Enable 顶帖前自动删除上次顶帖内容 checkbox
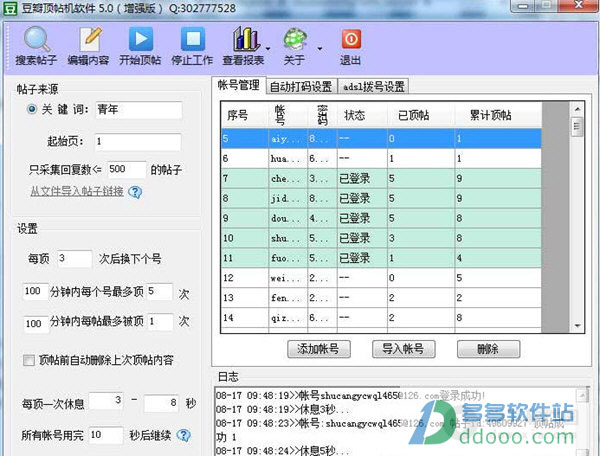 [x=29, y=360]
